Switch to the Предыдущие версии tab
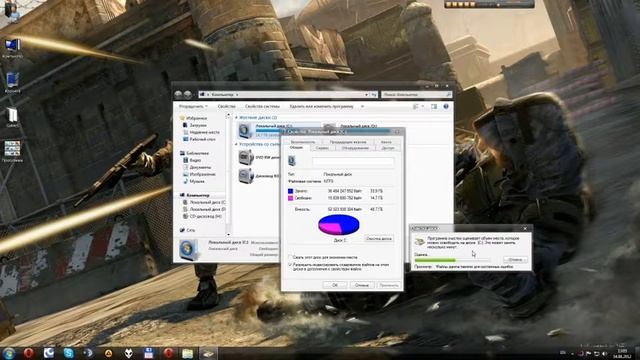This screenshot has width=640, height=360. point(348,142)
